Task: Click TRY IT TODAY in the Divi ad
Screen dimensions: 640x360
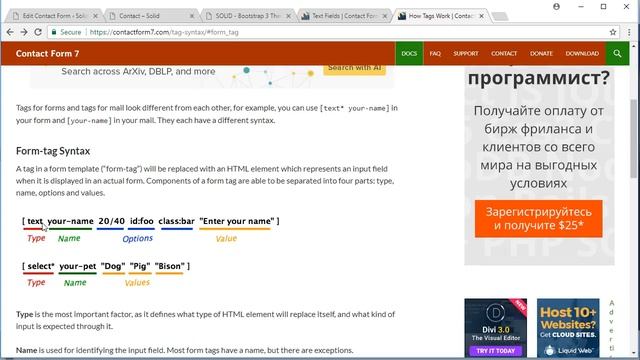Action: pos(496,351)
